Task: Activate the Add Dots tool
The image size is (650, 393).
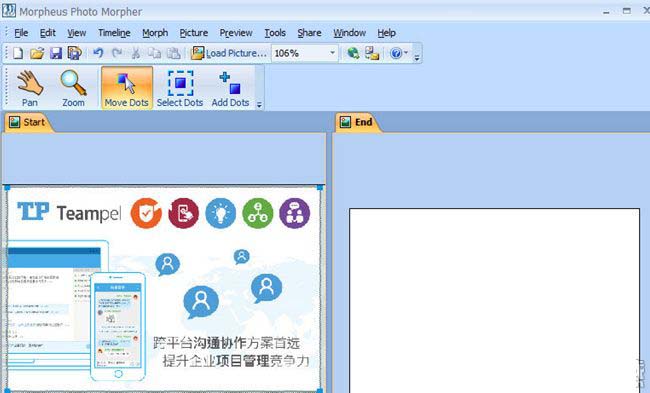Action: (230, 88)
